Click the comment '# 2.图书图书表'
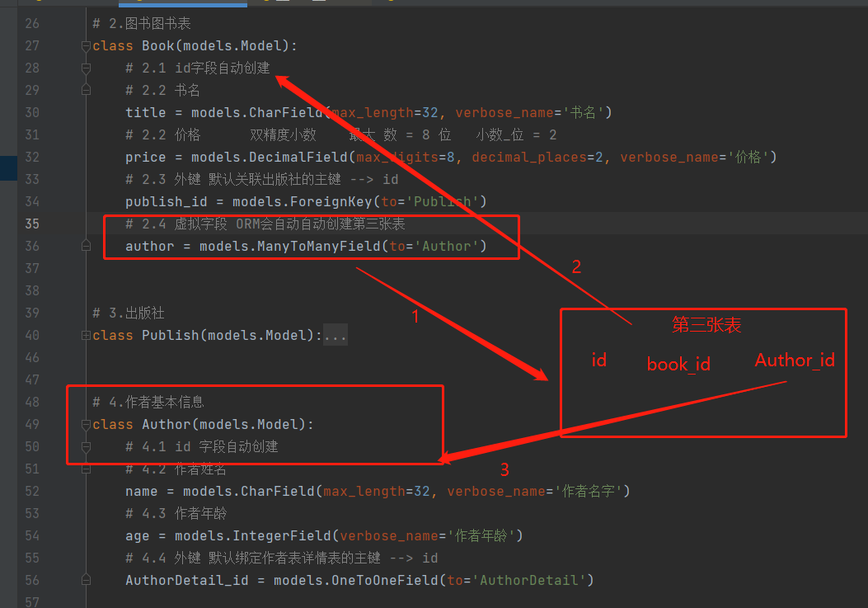The image size is (868, 608). [x=142, y=23]
